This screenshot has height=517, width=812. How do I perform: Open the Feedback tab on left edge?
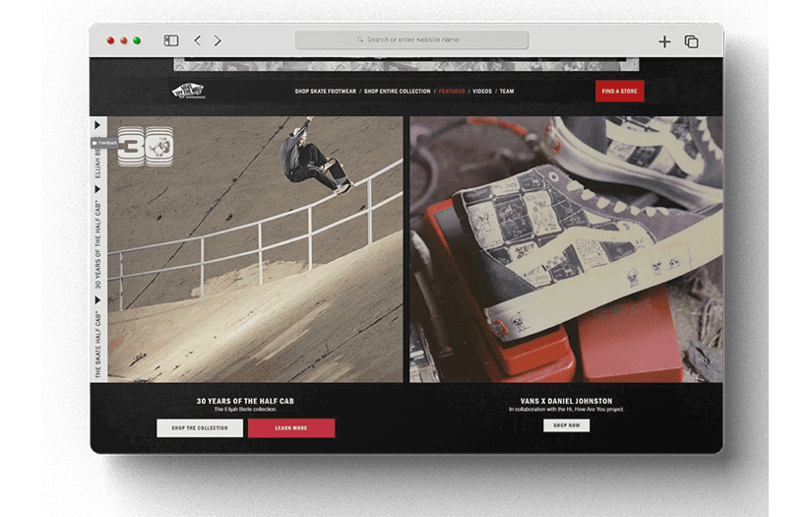click(x=104, y=143)
